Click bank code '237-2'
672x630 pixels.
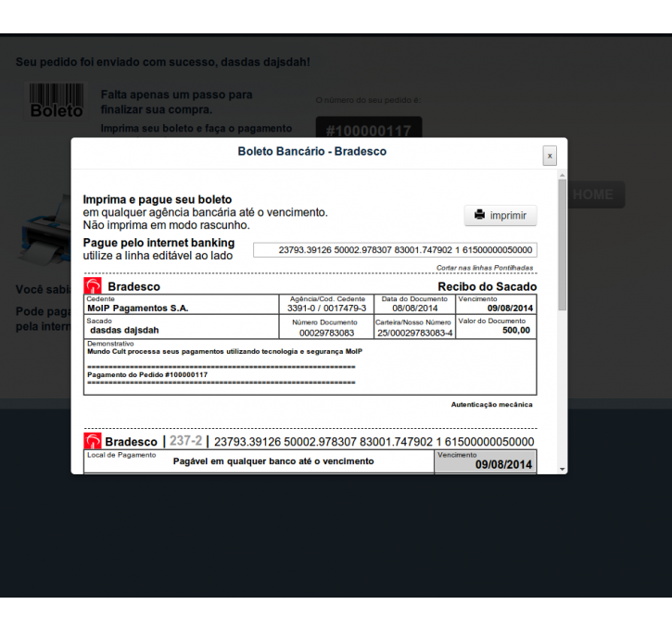point(185,441)
